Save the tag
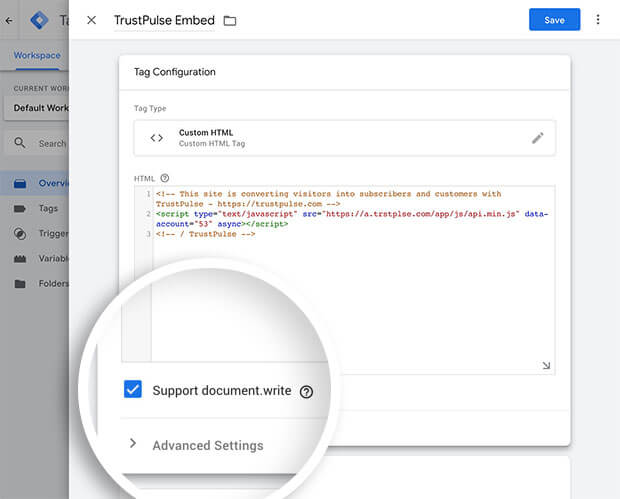 point(554,19)
